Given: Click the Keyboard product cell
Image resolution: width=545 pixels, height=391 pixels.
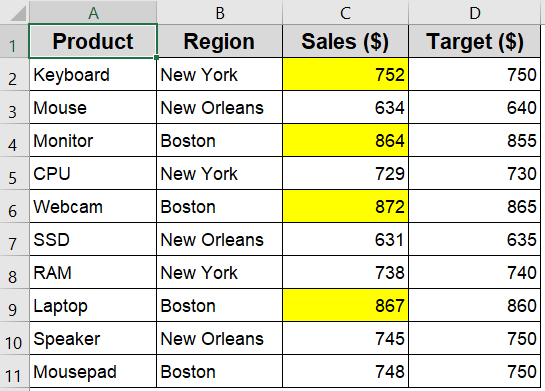Looking at the screenshot, I should pyautogui.click(x=93, y=74).
